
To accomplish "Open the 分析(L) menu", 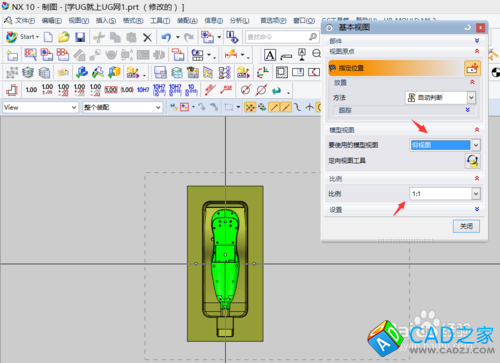I will (x=240, y=21).
